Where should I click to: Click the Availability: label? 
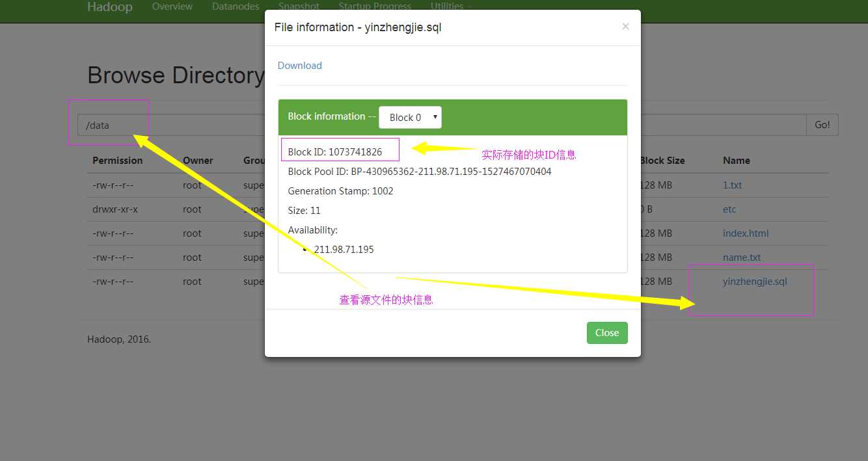click(313, 230)
